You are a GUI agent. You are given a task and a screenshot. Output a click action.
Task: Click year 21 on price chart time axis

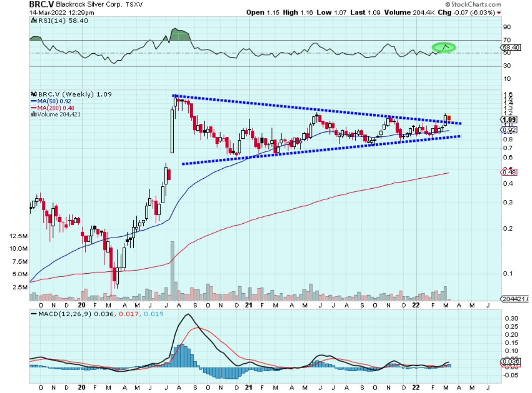(249, 305)
